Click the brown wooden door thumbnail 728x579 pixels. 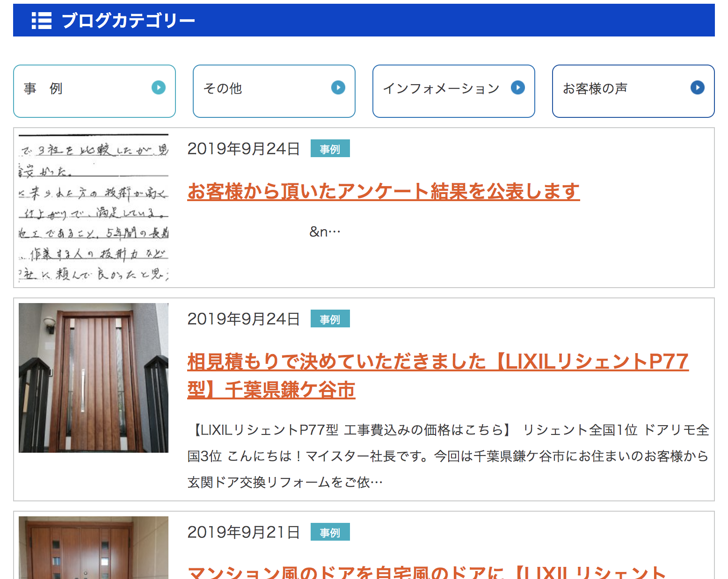click(94, 378)
